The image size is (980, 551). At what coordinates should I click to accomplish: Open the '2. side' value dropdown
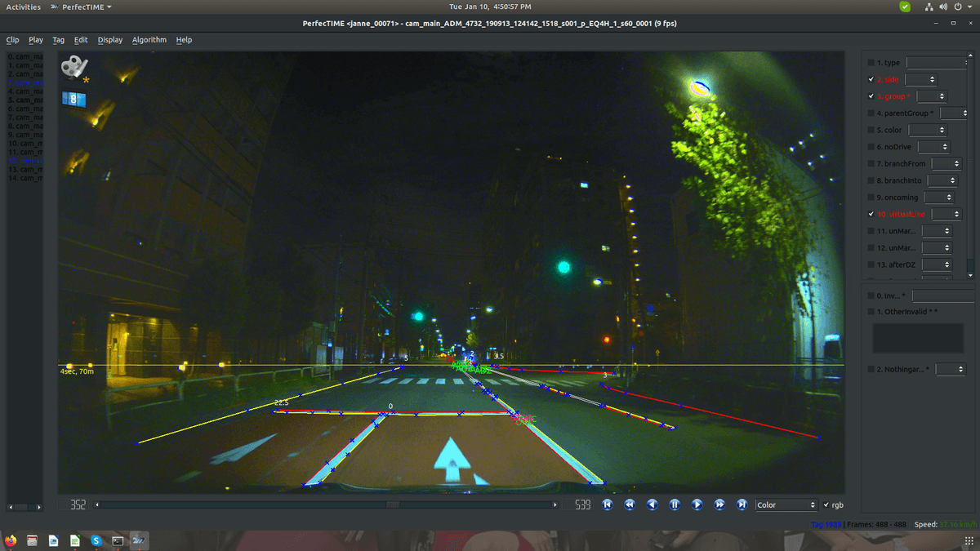pos(921,79)
